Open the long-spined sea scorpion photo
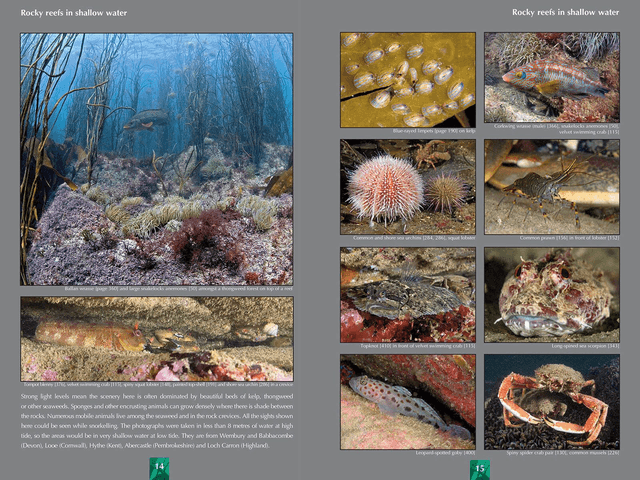 coord(552,295)
